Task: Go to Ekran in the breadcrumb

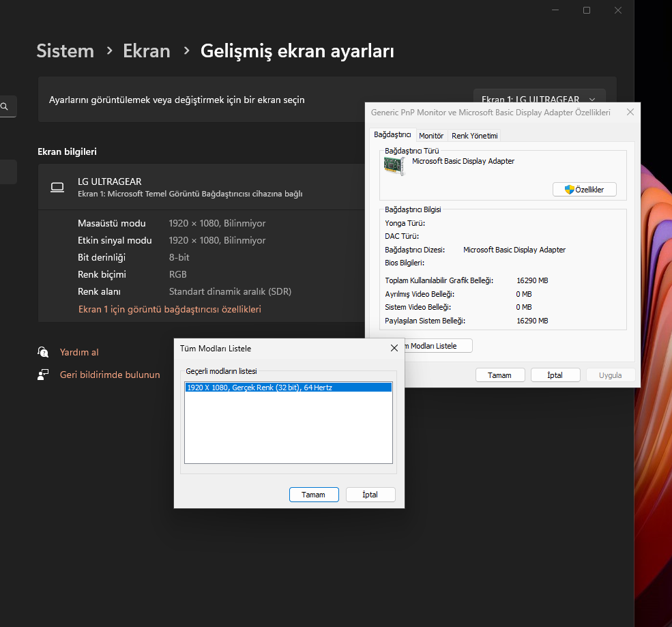Action: coord(147,51)
